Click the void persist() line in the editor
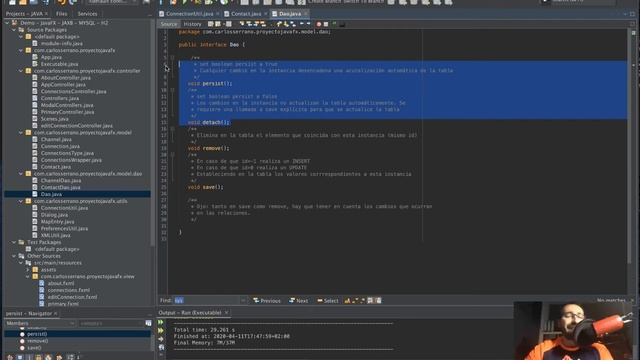The width and height of the screenshot is (640, 360). pyautogui.click(x=210, y=84)
